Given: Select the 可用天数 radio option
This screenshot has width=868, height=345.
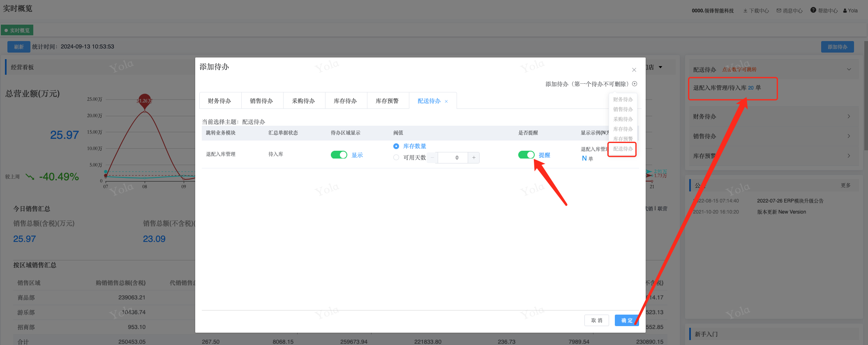Looking at the screenshot, I should (396, 158).
